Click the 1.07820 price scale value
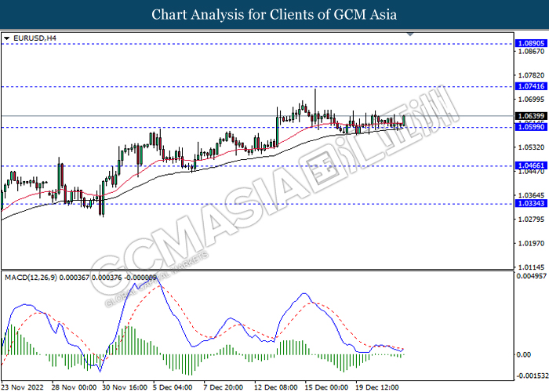Screen dimensions: 549x392 531,75
